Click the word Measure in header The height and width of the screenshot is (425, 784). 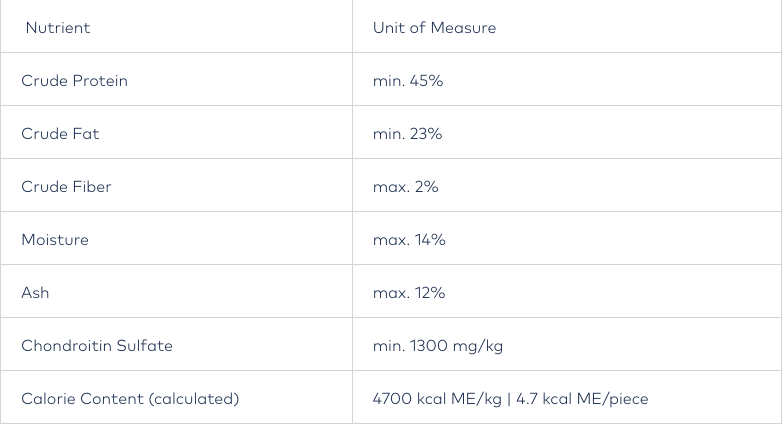coord(462,28)
